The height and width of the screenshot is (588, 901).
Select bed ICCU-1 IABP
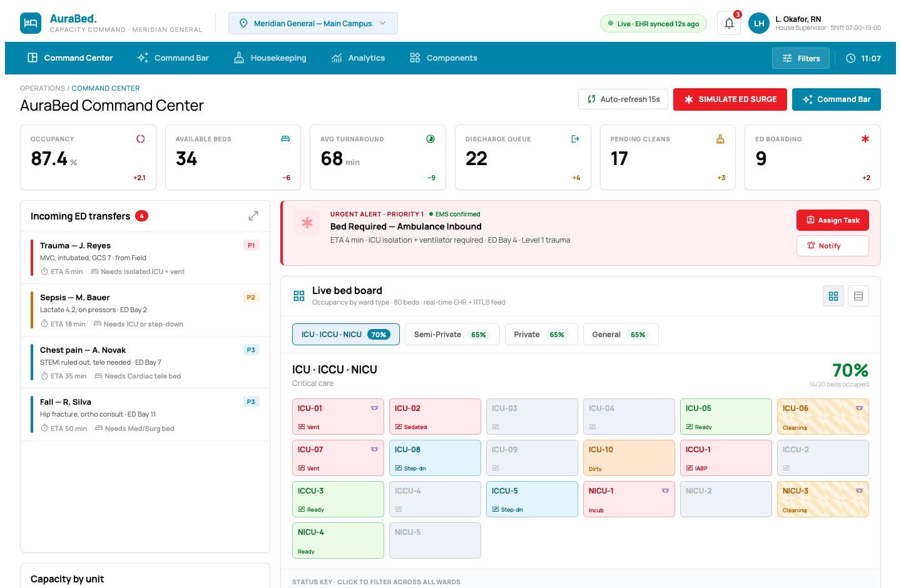(726, 458)
